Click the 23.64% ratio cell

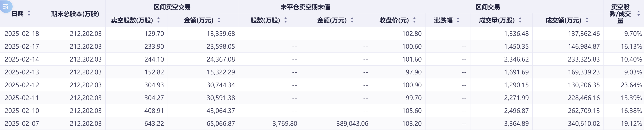click(x=631, y=85)
